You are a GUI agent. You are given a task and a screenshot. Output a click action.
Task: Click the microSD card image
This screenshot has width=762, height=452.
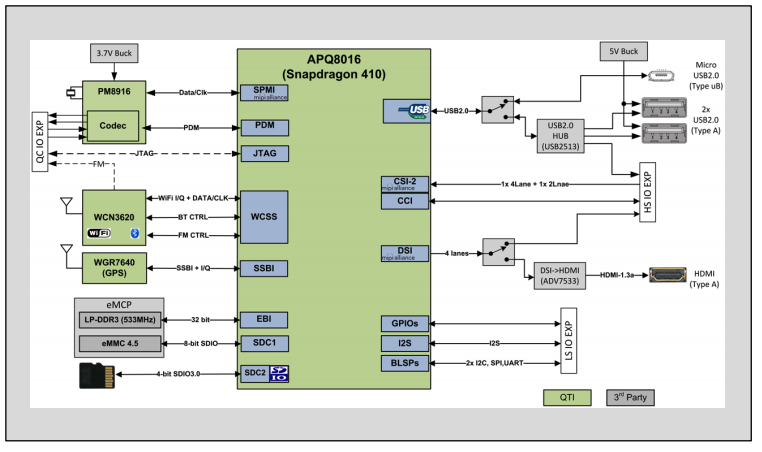click(97, 375)
